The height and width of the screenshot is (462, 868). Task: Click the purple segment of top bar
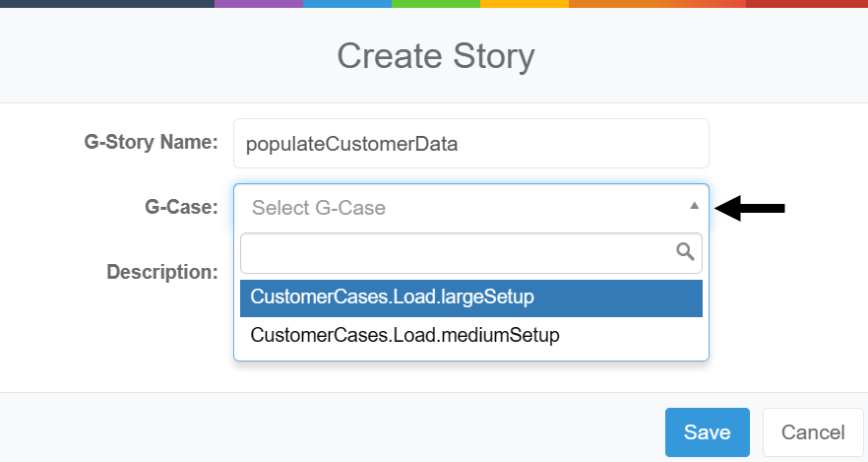coord(258,3)
